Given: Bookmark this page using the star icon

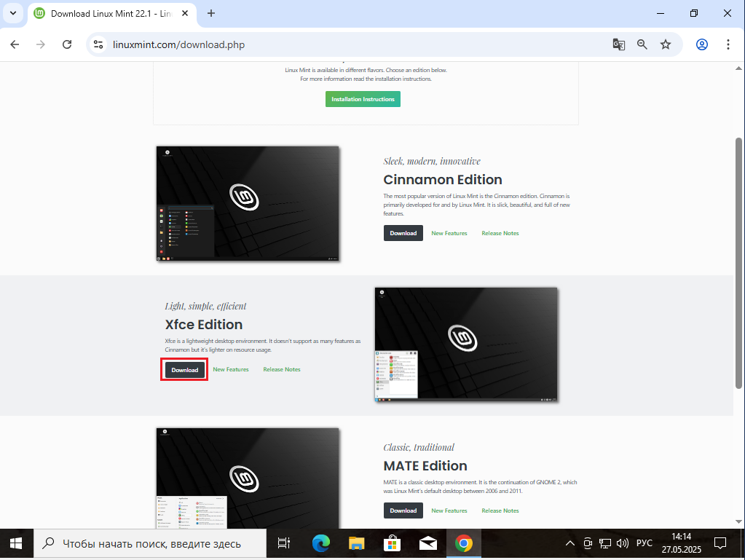Looking at the screenshot, I should click(665, 44).
